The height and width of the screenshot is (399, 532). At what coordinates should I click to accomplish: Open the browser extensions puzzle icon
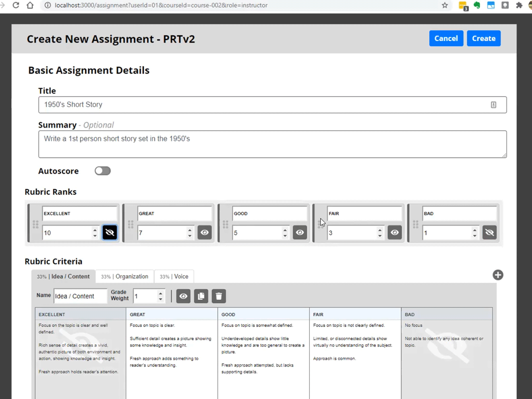519,5
